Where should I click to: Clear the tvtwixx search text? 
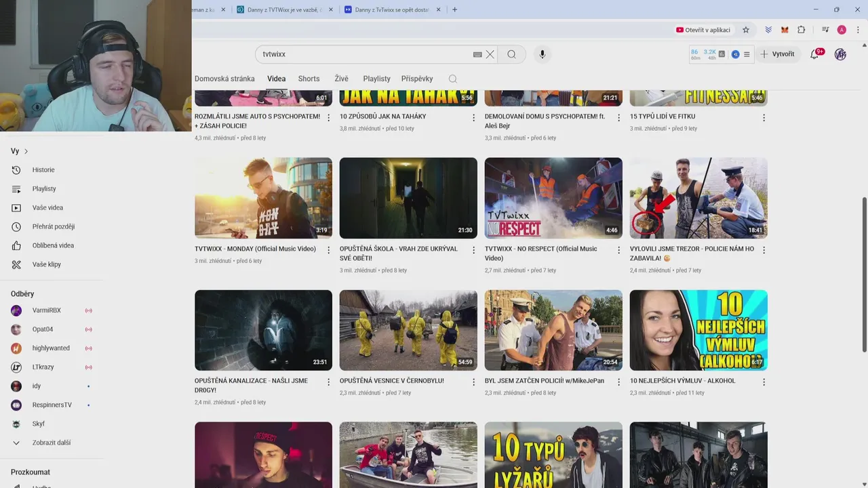(490, 54)
